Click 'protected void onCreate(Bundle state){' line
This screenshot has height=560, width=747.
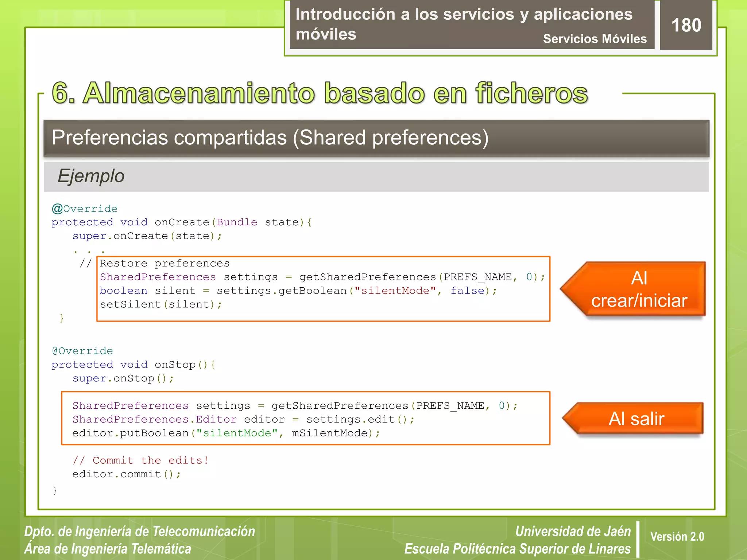[182, 222]
